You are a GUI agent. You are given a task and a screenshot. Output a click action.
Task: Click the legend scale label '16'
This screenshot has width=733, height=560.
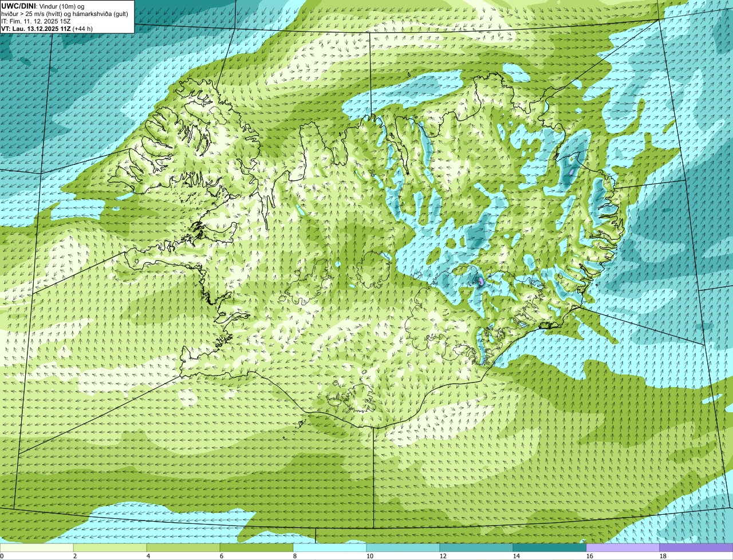[x=590, y=556]
